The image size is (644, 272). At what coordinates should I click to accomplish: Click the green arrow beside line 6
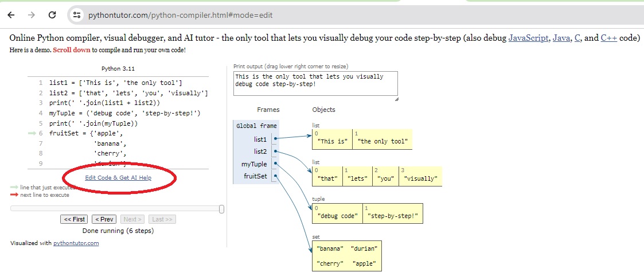[33, 133]
